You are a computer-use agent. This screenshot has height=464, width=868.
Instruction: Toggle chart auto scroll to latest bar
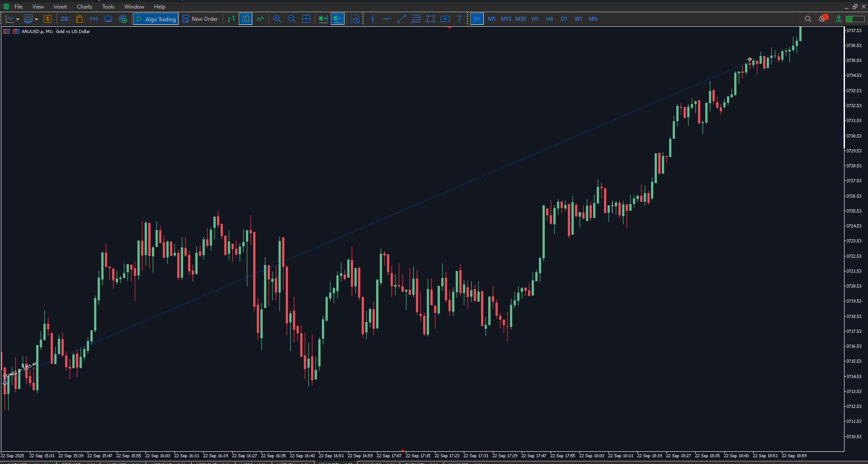(x=323, y=19)
